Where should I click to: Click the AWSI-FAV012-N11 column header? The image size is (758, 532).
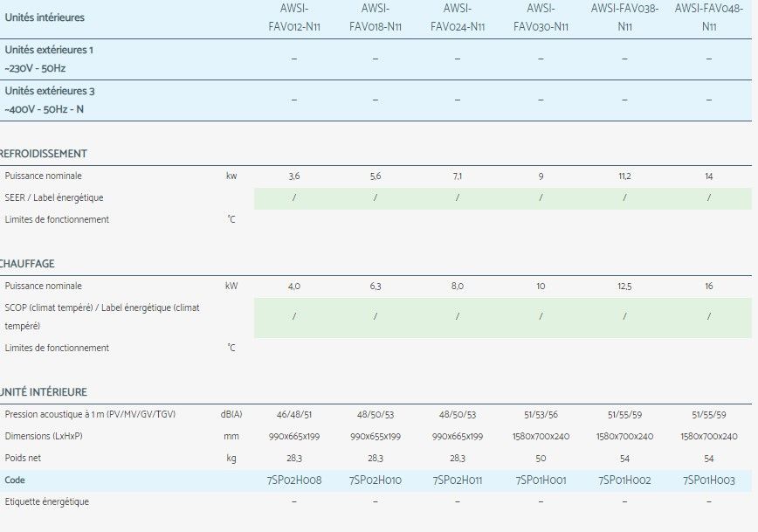[x=293, y=17]
